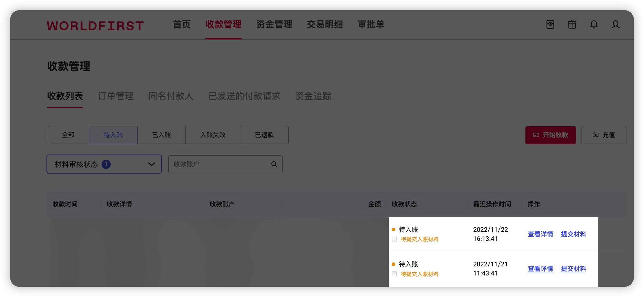Click the 收款状态 column header
The width and height of the screenshot is (644, 297).
pyautogui.click(x=404, y=204)
